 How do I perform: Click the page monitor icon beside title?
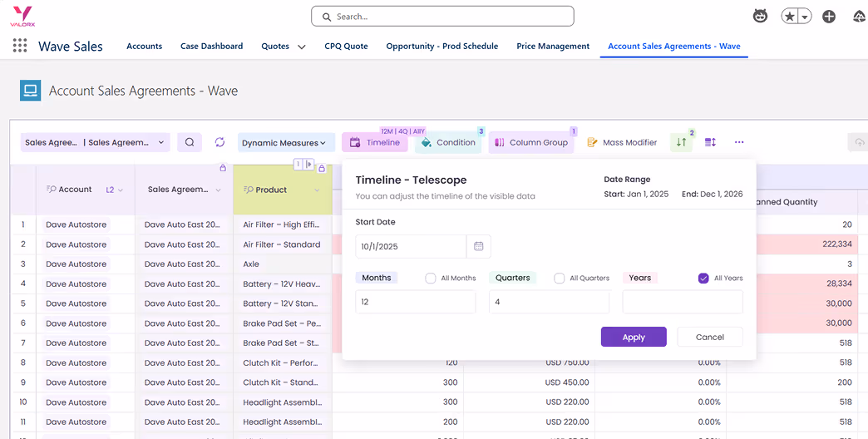[31, 91]
